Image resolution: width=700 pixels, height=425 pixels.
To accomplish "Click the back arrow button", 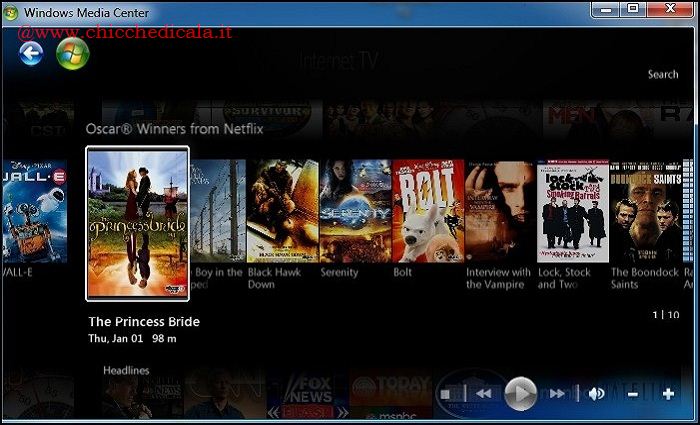I will point(31,53).
